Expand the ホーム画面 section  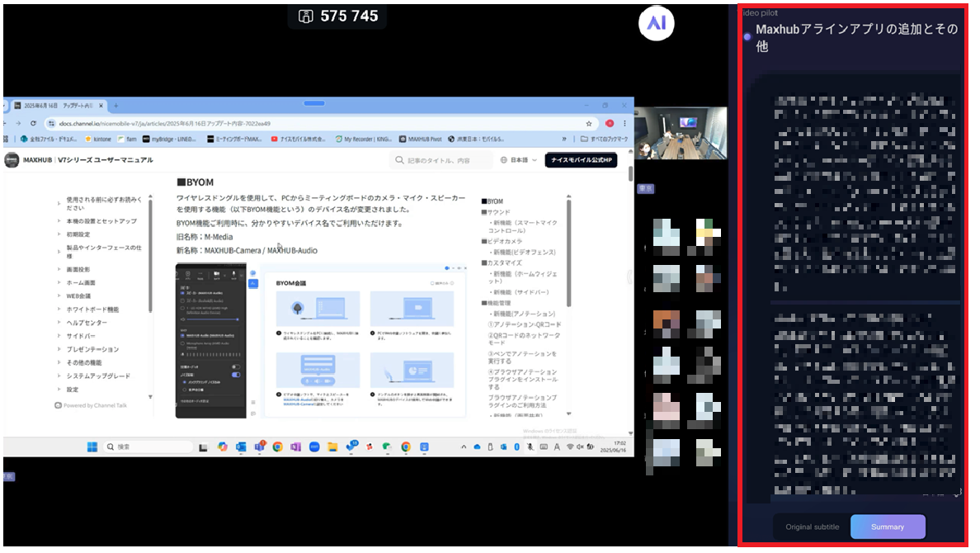(x=81, y=283)
